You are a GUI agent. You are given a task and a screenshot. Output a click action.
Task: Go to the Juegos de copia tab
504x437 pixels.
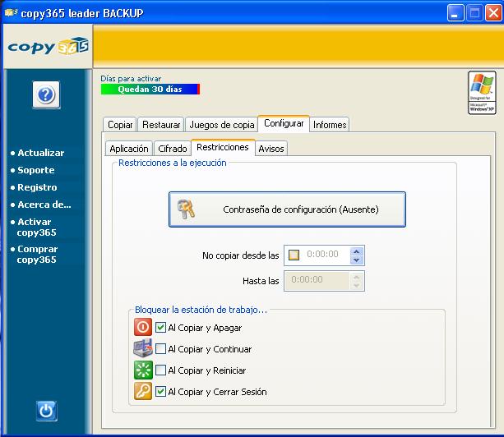pos(221,125)
